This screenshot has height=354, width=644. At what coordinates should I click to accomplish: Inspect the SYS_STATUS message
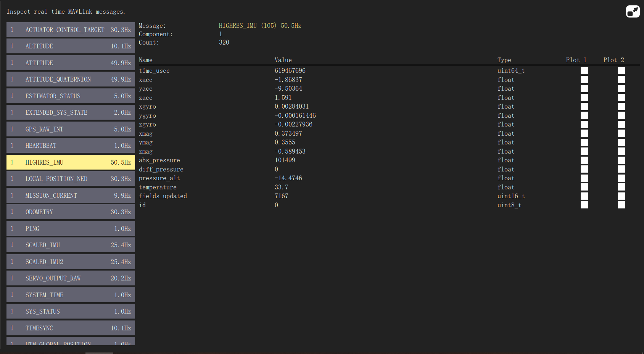pos(71,311)
